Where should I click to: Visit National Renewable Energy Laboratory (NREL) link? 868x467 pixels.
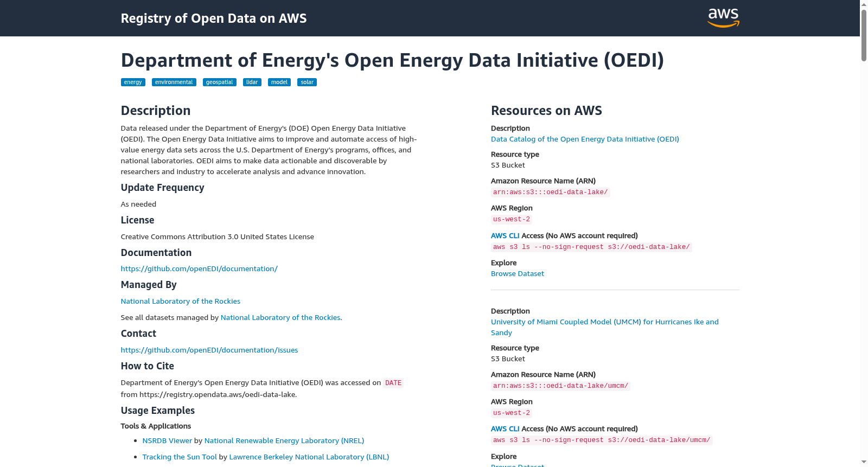284,440
